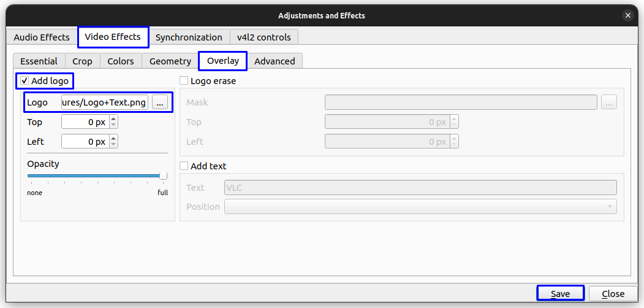Uncheck the Add logo checkbox
Viewport: 644px width, 308px height.
(25, 80)
